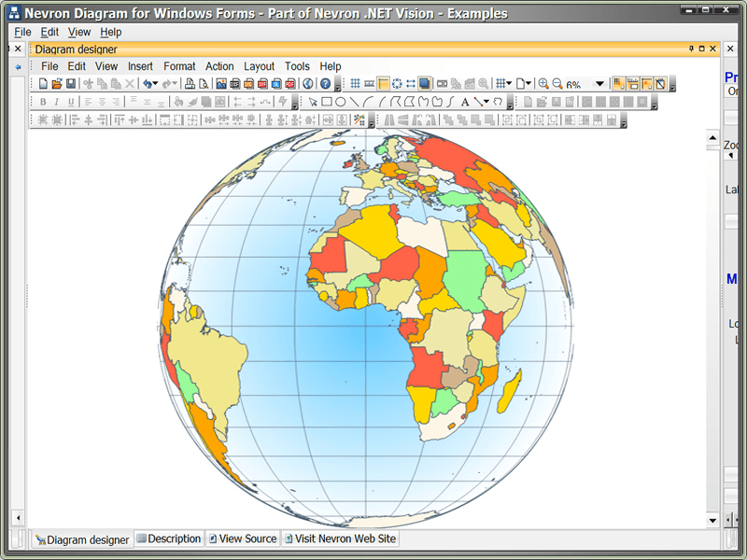Open the Layout menu in Diagram designer
747x560 pixels.
260,66
